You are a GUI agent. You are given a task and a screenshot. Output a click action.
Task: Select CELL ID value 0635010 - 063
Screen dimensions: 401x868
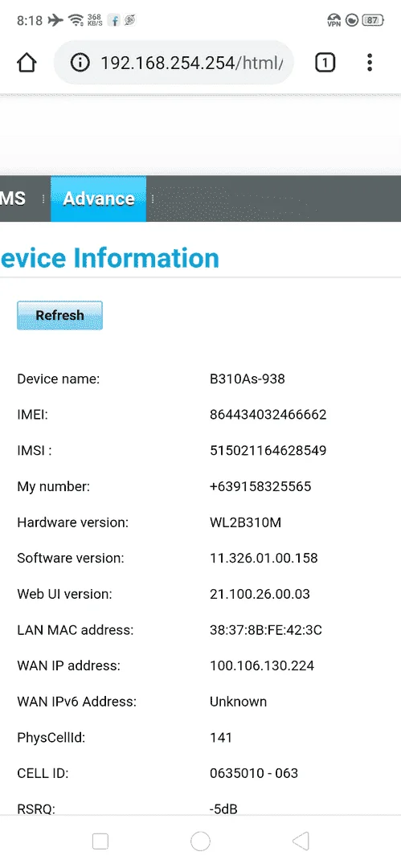click(x=254, y=773)
